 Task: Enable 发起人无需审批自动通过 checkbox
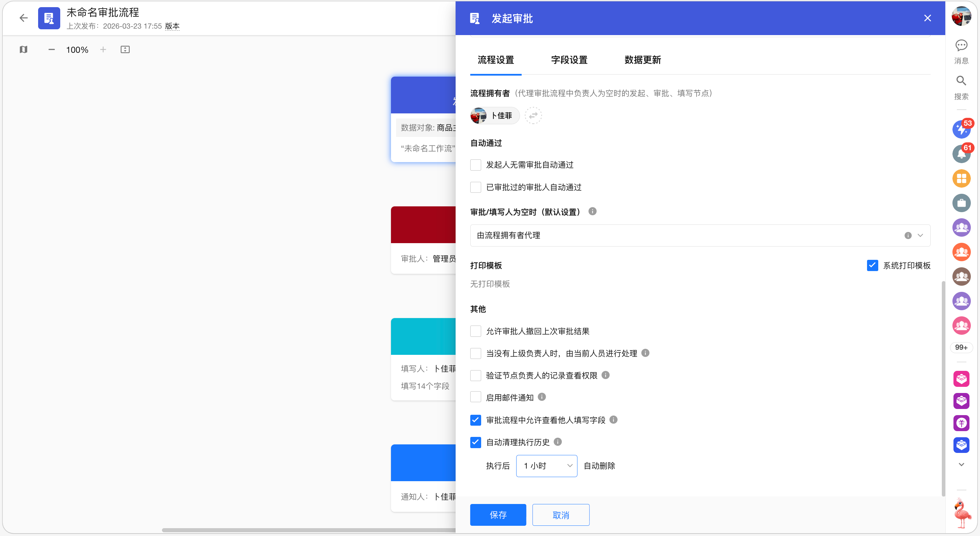pos(476,165)
